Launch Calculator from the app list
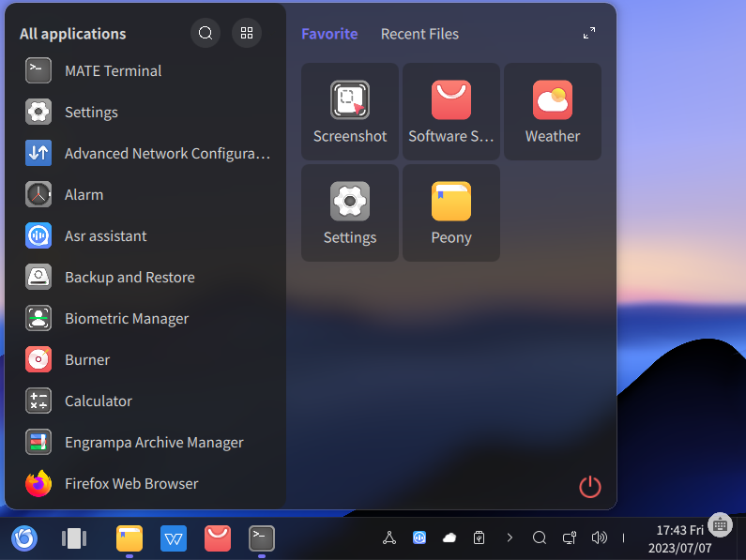The image size is (746, 560). 145,401
